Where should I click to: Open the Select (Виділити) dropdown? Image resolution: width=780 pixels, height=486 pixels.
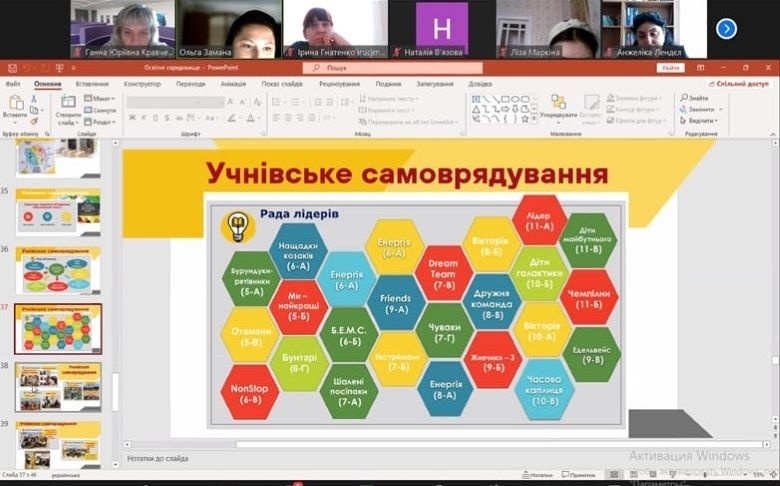[x=700, y=120]
